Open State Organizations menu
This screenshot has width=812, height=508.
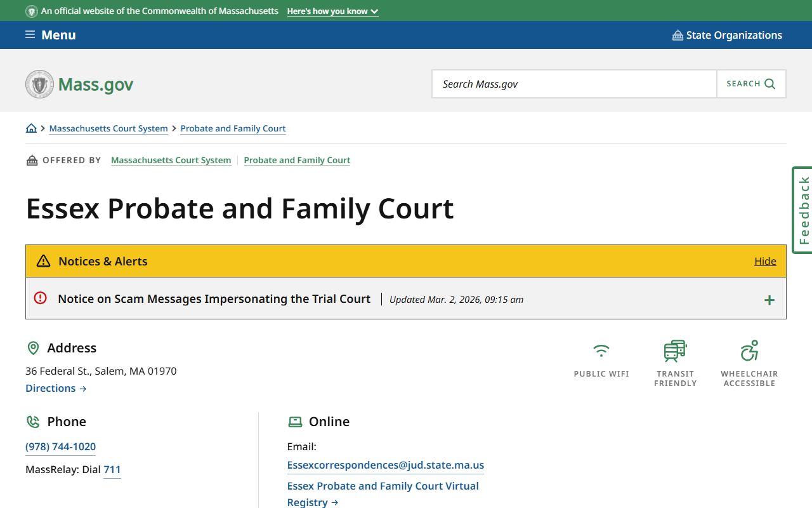pyautogui.click(x=727, y=35)
